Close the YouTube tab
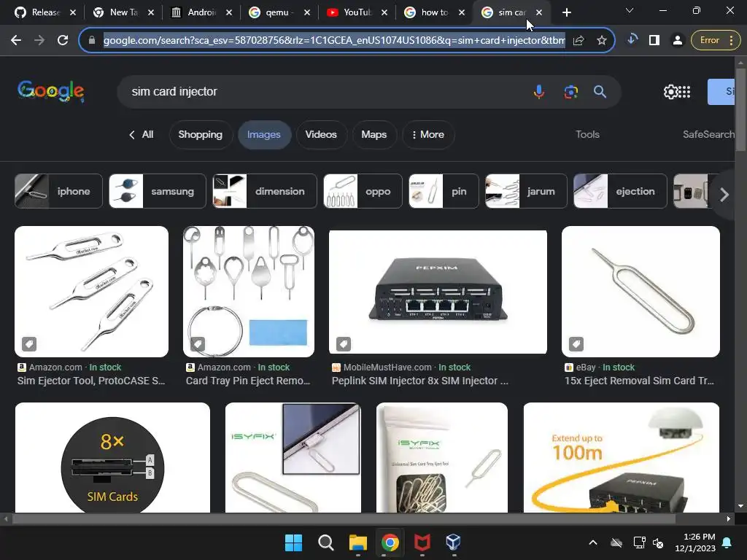 [x=384, y=12]
